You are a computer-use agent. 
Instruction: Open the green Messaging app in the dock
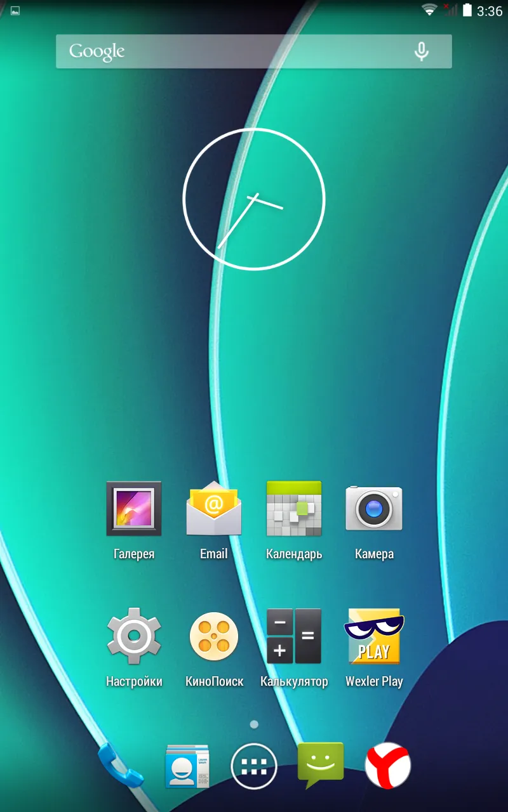[321, 765]
